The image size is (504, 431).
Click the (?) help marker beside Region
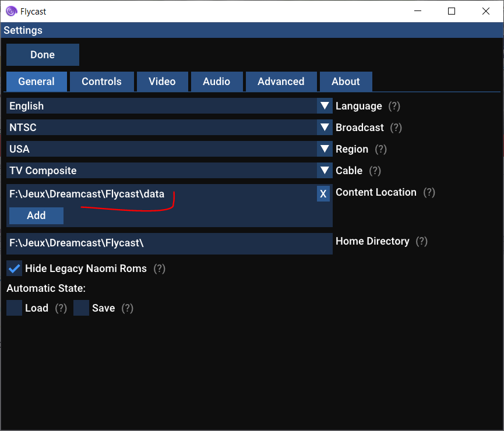380,149
